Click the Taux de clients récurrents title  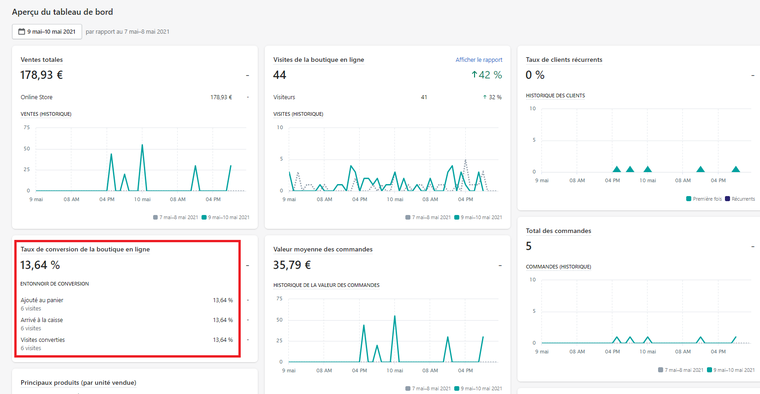pyautogui.click(x=564, y=60)
